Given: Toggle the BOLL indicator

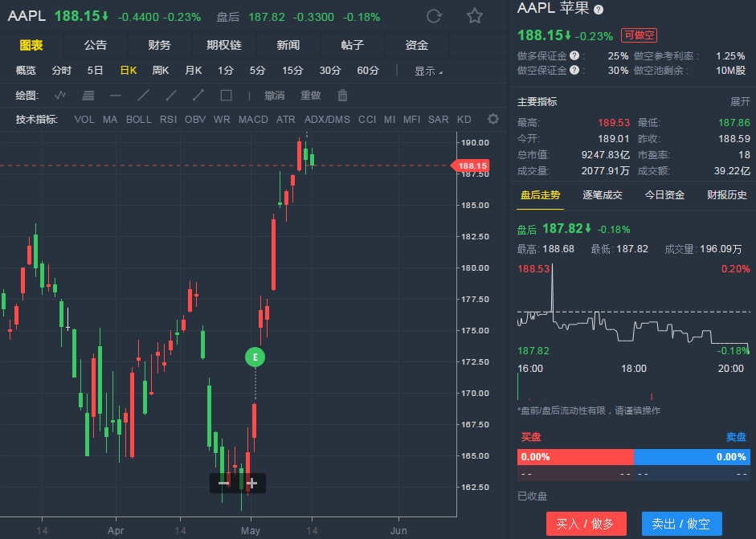Looking at the screenshot, I should (139, 120).
